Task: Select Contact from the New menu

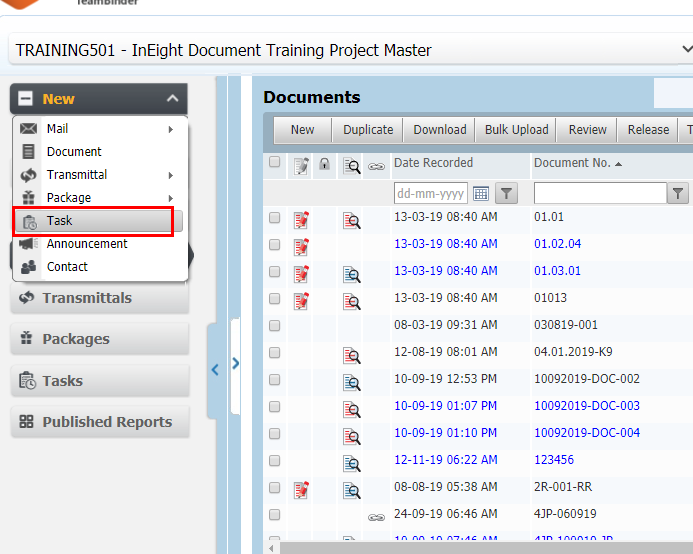Action: pos(100,267)
